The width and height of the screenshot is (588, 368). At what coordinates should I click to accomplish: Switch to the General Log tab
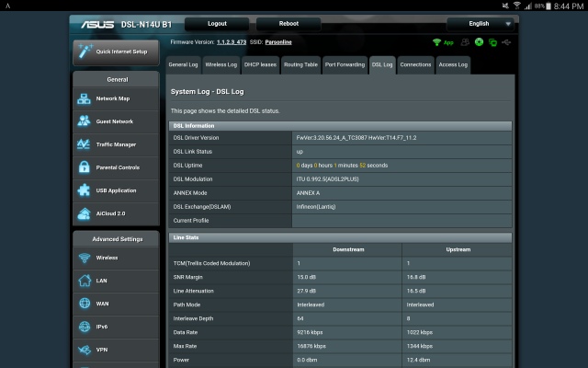tap(183, 64)
